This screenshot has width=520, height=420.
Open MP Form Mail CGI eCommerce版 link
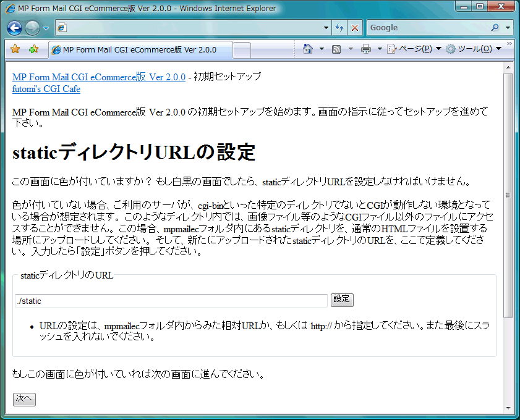click(99, 77)
